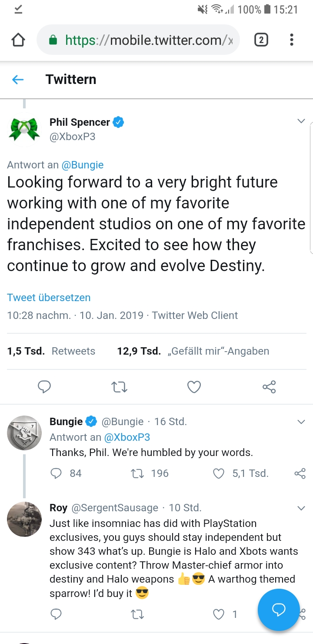Retweet Bungie's reply showing 196 retweets
This screenshot has width=313, height=644.
pos(137,473)
